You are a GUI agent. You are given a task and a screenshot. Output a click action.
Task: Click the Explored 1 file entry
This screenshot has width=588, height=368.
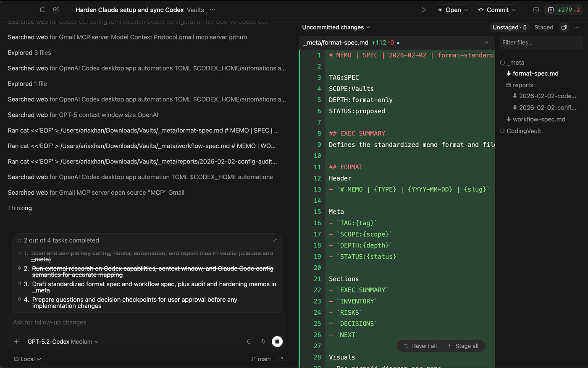27,84
